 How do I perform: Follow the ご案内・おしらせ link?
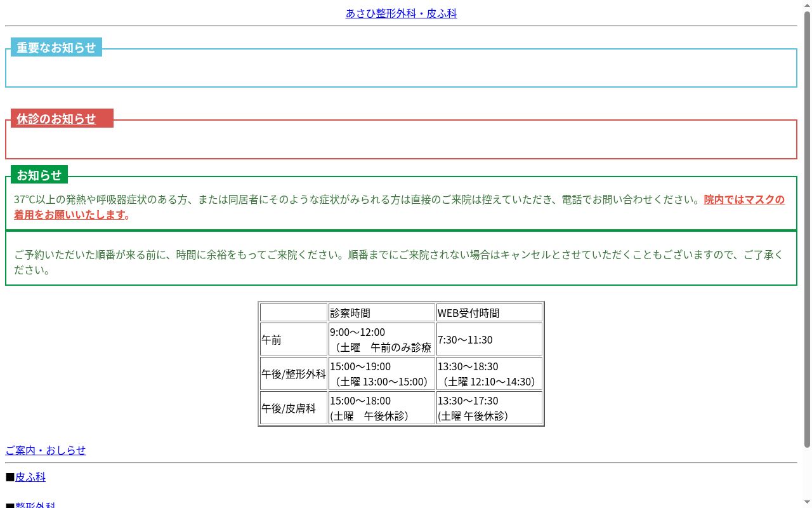(46, 450)
